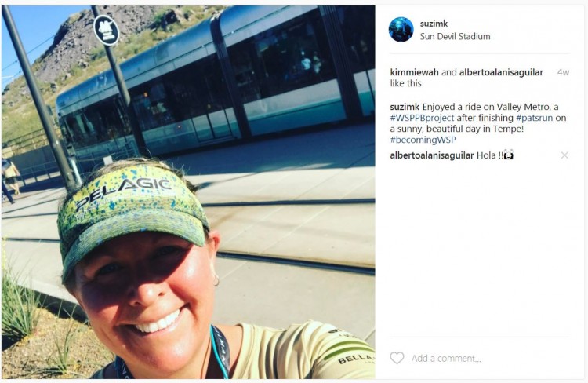Click the #WSPPBproject hashtag
588x383 pixels.
[422, 118]
